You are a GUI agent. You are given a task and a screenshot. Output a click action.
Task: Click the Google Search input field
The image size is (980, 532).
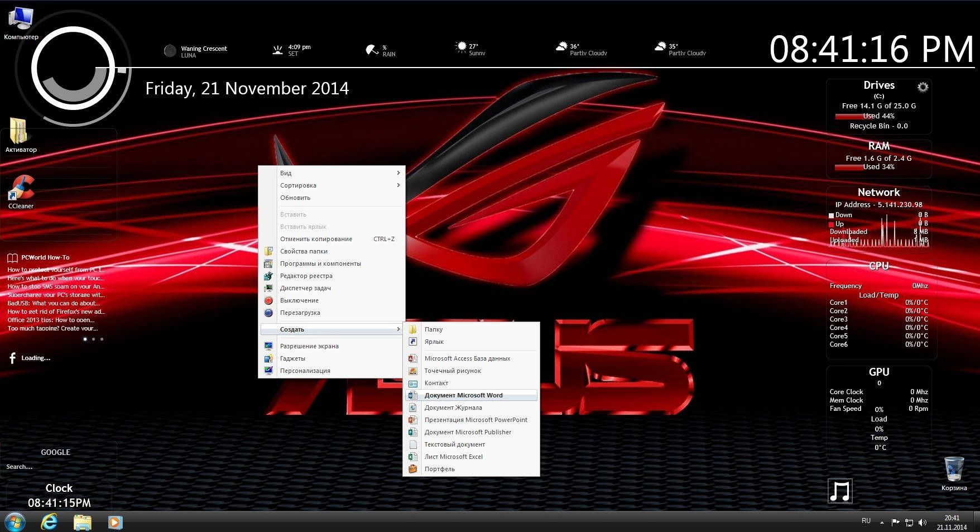pos(58,467)
